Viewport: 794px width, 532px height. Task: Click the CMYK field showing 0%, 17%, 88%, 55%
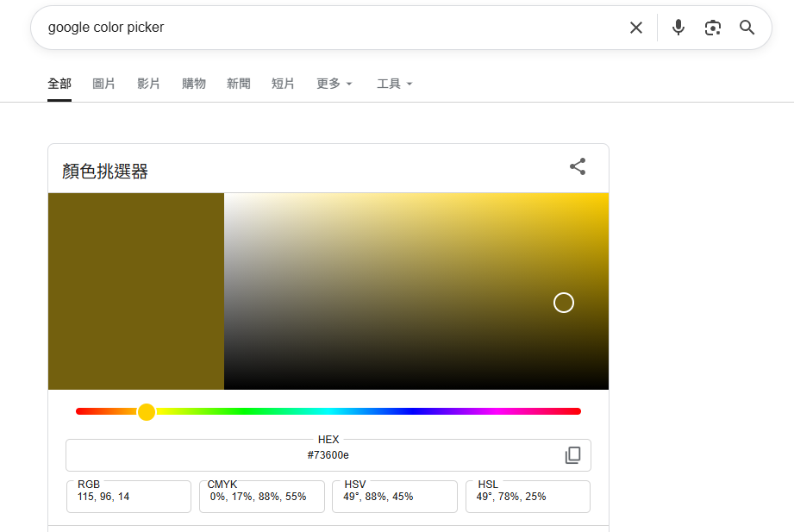(262, 497)
